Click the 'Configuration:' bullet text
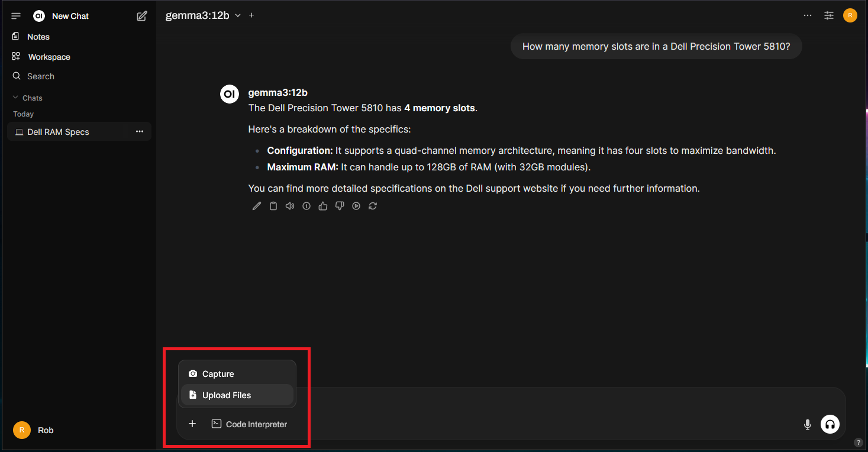 tap(300, 151)
